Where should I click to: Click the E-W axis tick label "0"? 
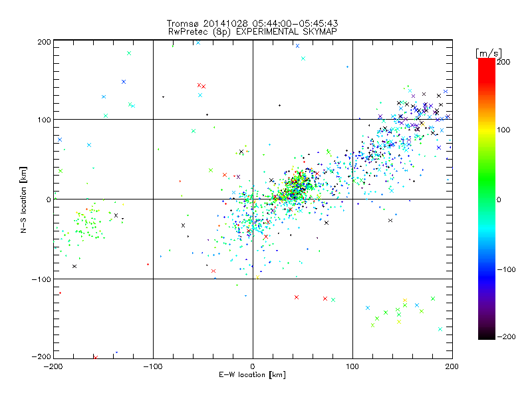(253, 366)
